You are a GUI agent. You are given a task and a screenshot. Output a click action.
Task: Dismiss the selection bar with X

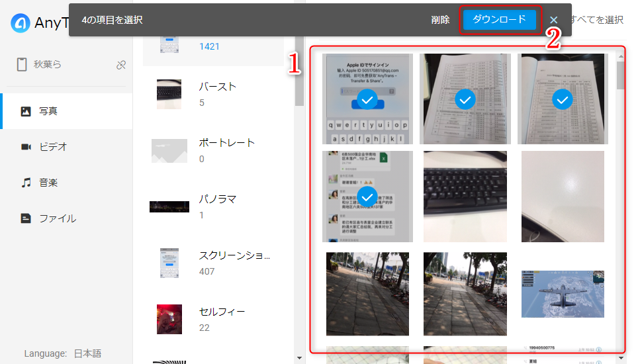pyautogui.click(x=553, y=20)
